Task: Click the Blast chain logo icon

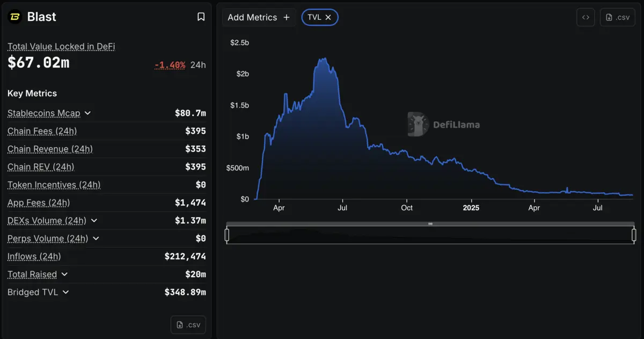Action: point(15,17)
